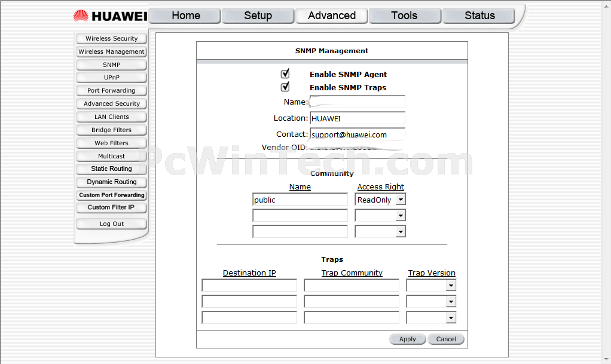Log Out of the router
This screenshot has height=364, width=611.
point(111,224)
